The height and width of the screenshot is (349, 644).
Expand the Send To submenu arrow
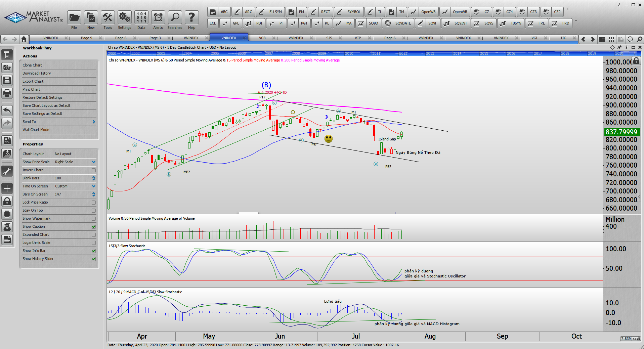tap(94, 122)
